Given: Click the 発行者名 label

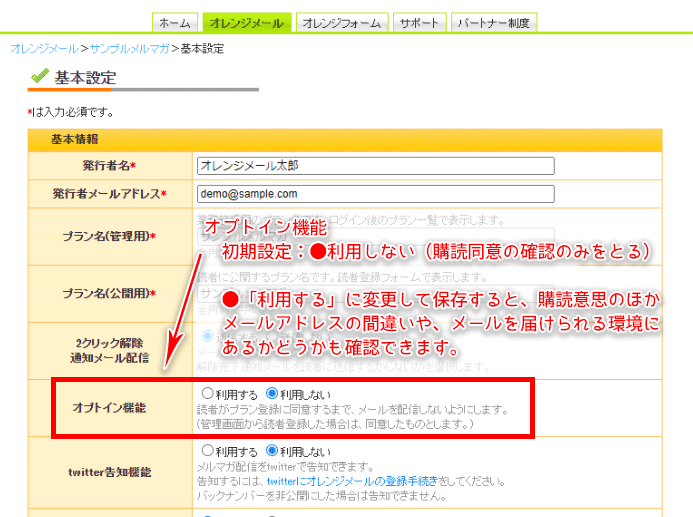Looking at the screenshot, I should coord(109,166).
